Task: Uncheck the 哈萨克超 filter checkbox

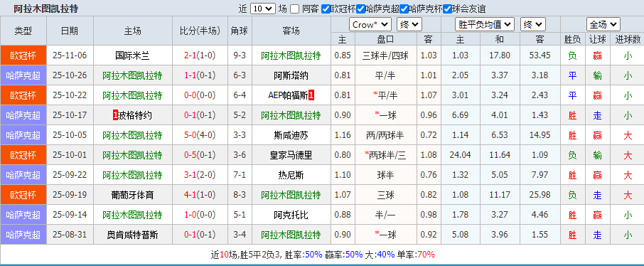Action: (x=360, y=9)
